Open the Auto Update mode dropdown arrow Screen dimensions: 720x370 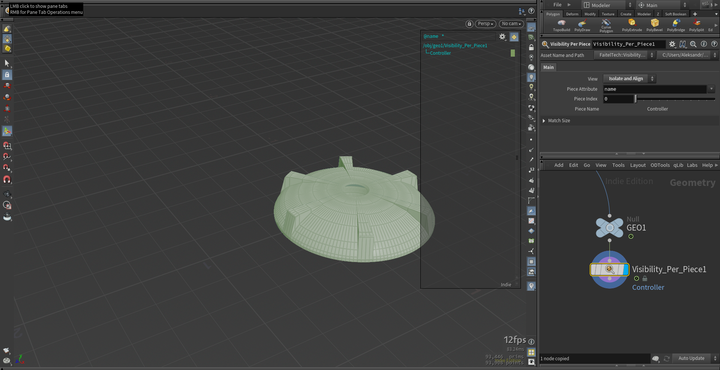[x=714, y=358]
